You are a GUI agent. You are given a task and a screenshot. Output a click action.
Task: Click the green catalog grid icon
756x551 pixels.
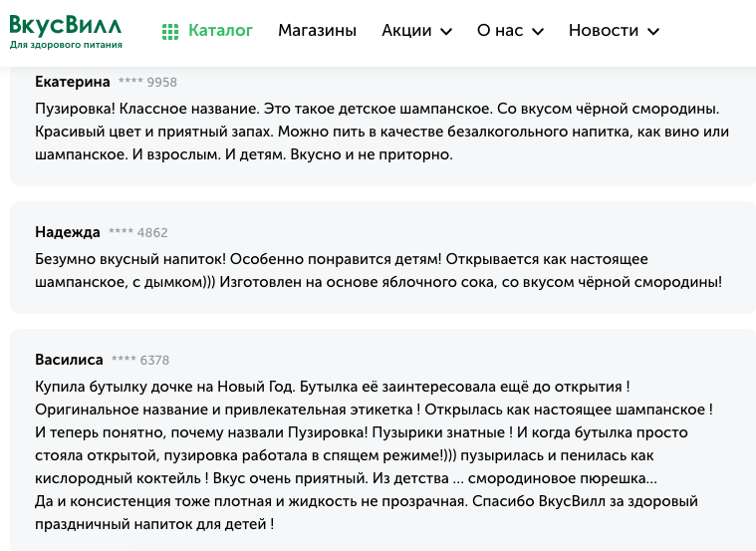pyautogui.click(x=170, y=31)
